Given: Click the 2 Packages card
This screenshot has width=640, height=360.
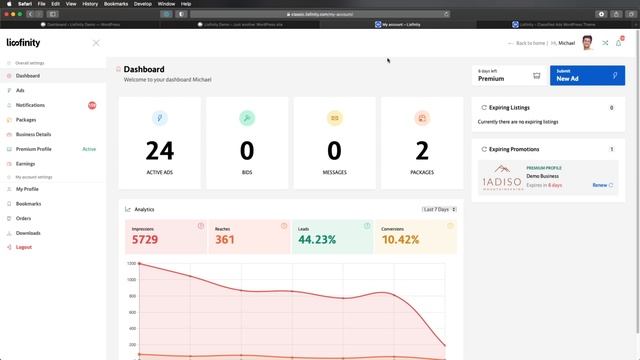Looking at the screenshot, I should (422, 143).
